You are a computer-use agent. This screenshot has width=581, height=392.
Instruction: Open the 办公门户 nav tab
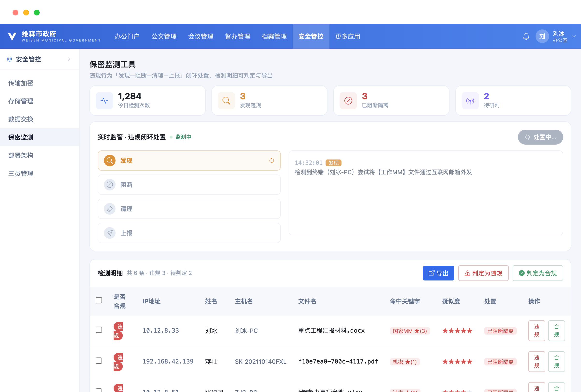coord(127,36)
